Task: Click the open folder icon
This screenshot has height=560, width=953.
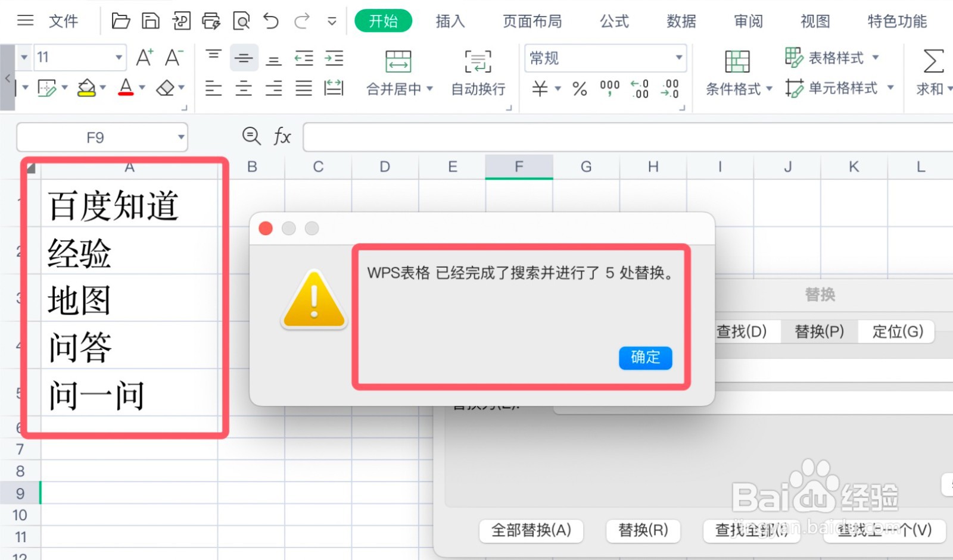Action: click(121, 21)
